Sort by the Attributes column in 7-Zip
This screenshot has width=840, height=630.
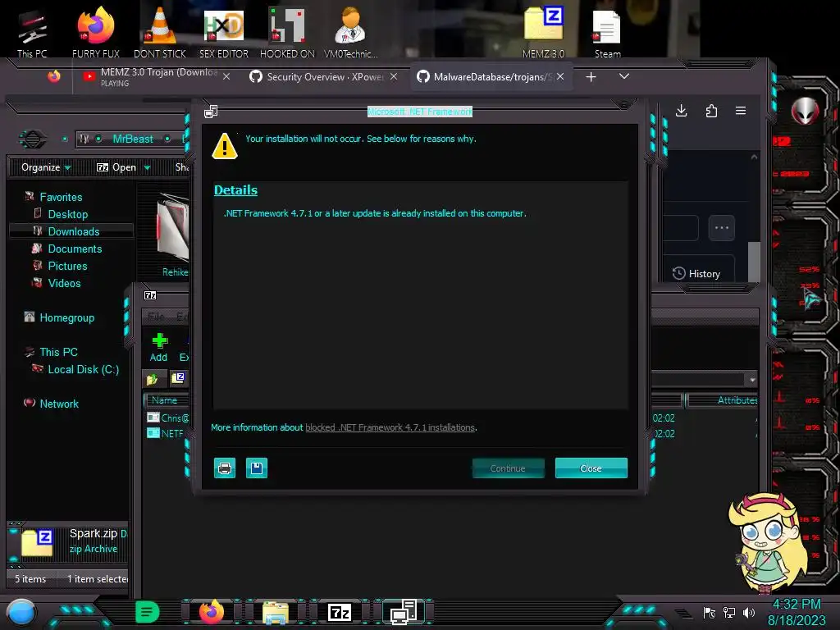click(722, 400)
